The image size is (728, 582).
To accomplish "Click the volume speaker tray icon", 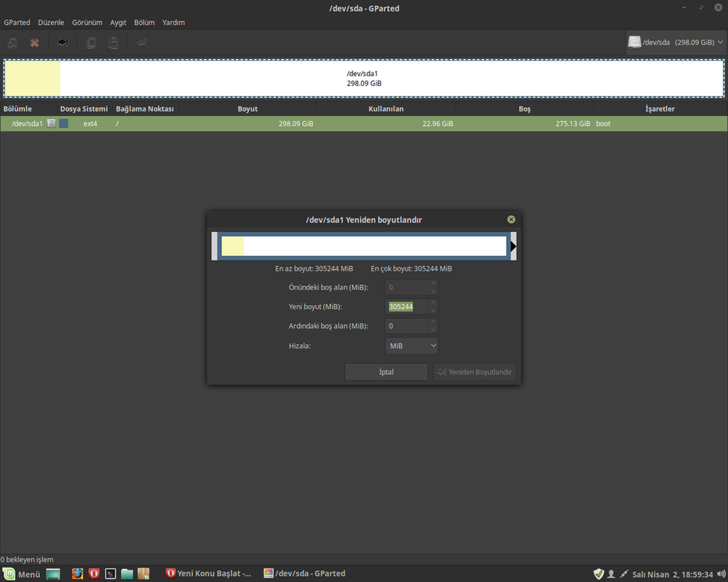I will point(721,574).
